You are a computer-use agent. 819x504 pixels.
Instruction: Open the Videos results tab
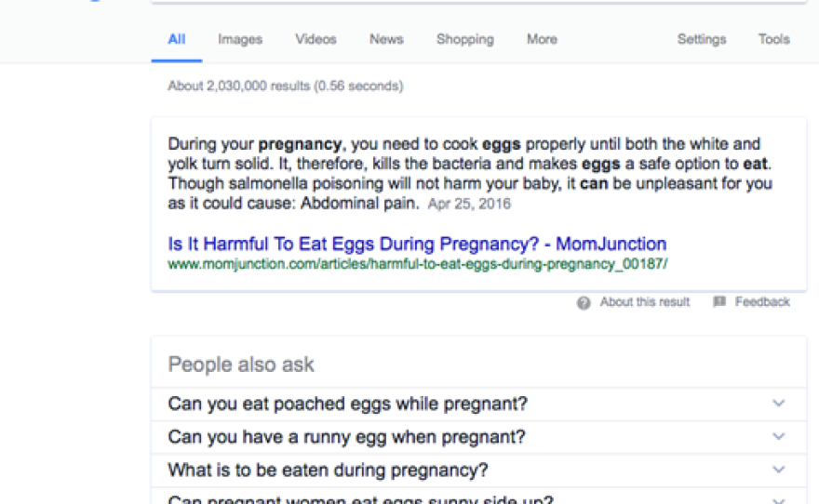[316, 39]
